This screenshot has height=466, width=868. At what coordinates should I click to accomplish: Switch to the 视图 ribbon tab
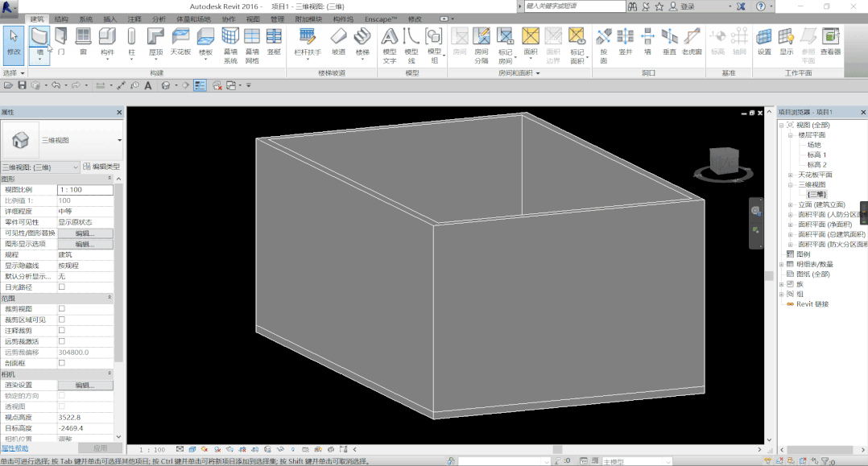(x=253, y=19)
